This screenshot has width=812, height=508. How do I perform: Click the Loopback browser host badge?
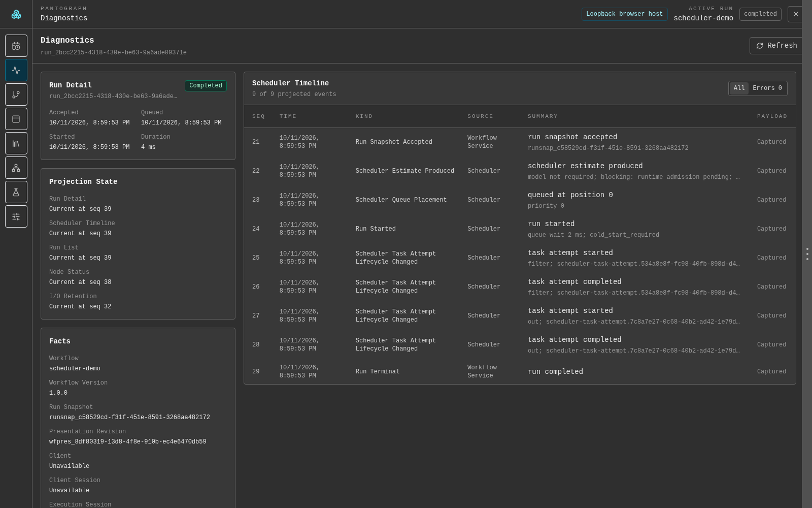tap(624, 14)
